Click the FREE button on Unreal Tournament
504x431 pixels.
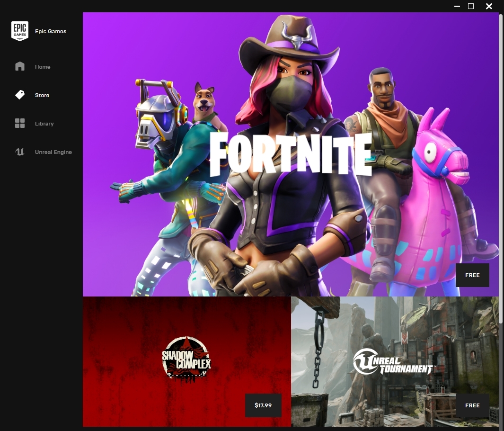point(472,405)
